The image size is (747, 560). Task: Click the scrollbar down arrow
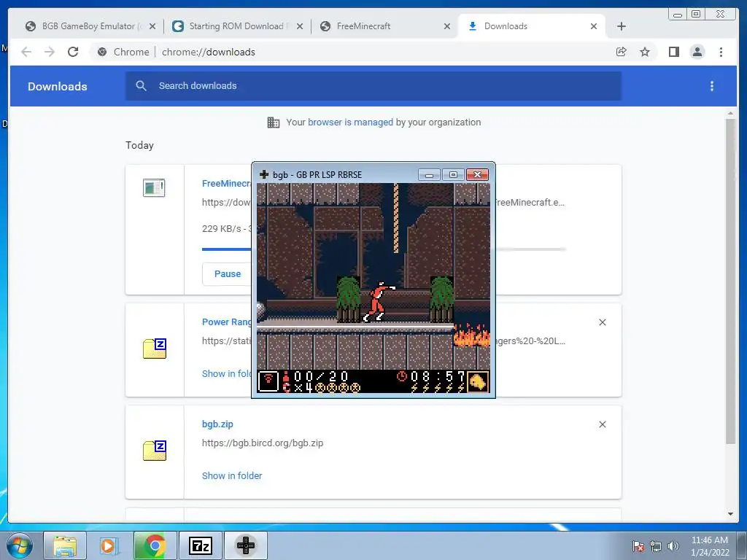tap(730, 514)
